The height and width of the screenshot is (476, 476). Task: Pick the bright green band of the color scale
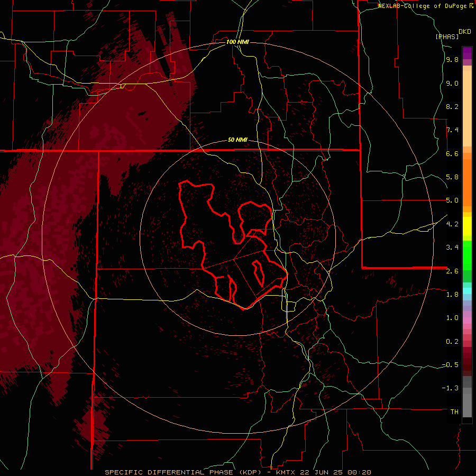point(467,255)
